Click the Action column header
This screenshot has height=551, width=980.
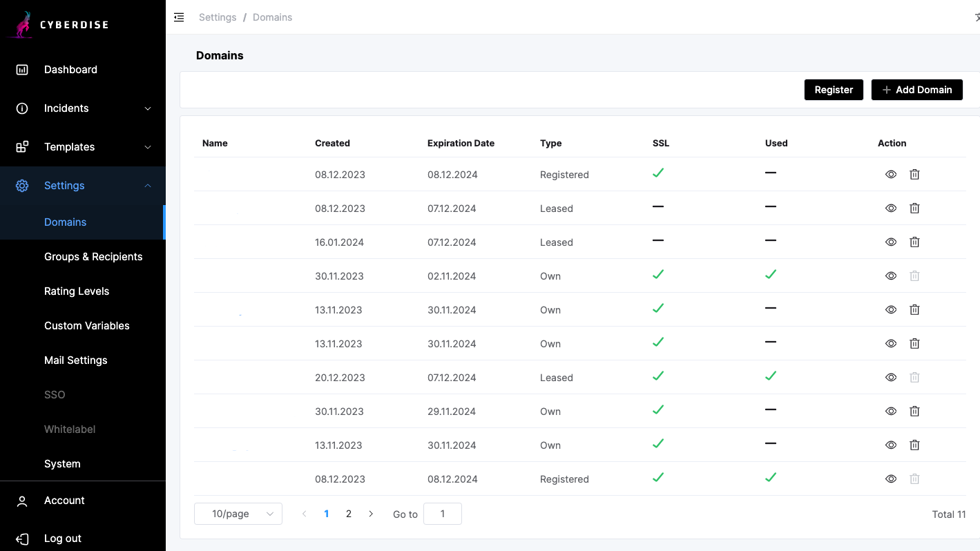click(x=892, y=144)
